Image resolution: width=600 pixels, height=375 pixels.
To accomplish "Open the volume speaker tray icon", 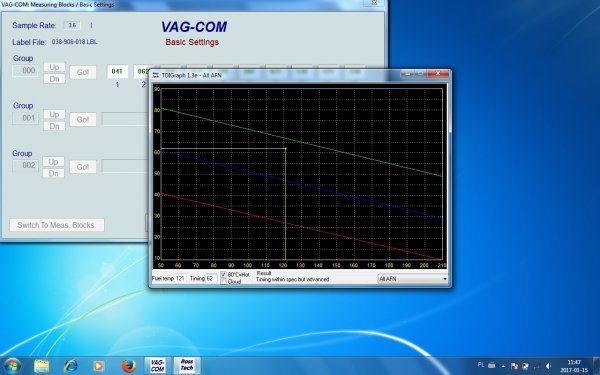I will (x=548, y=366).
